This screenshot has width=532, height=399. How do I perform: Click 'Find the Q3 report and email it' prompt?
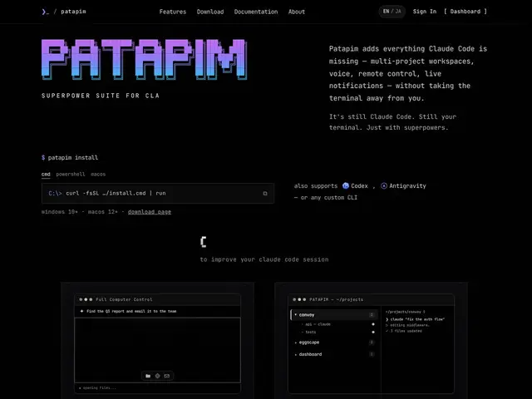pyautogui.click(x=131, y=311)
